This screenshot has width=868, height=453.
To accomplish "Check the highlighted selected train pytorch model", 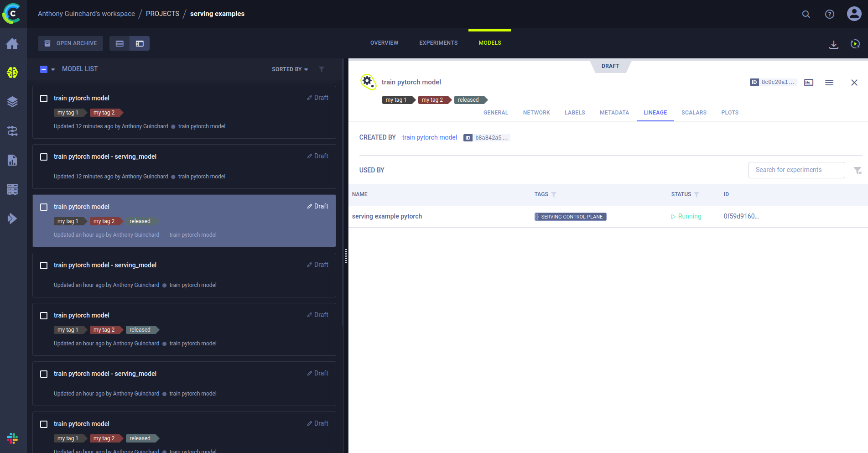I will pos(44,207).
